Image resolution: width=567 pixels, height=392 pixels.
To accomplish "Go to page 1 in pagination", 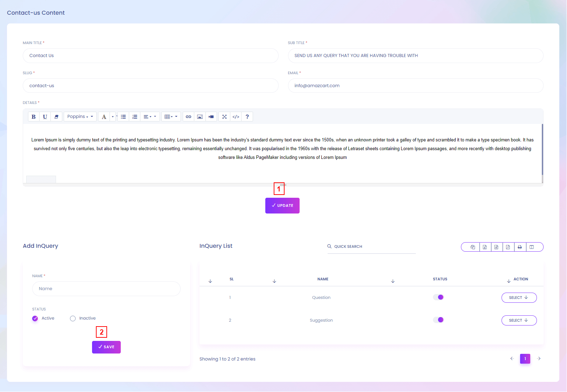I will pyautogui.click(x=525, y=359).
